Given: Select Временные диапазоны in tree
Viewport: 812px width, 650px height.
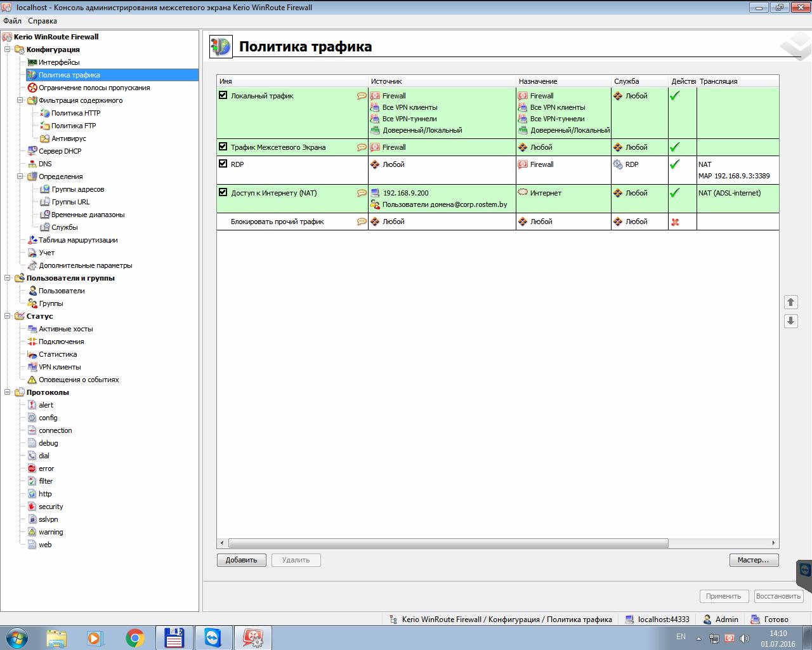Looking at the screenshot, I should [88, 215].
